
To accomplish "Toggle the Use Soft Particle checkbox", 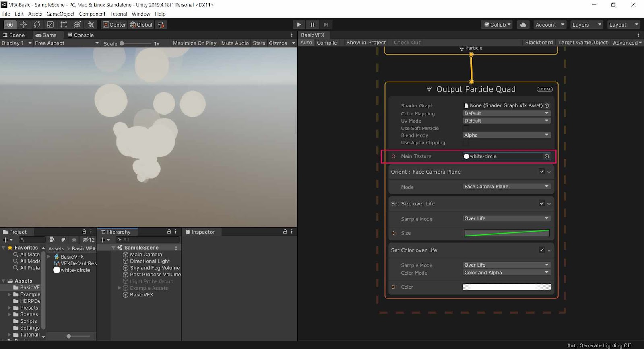I will (466, 128).
